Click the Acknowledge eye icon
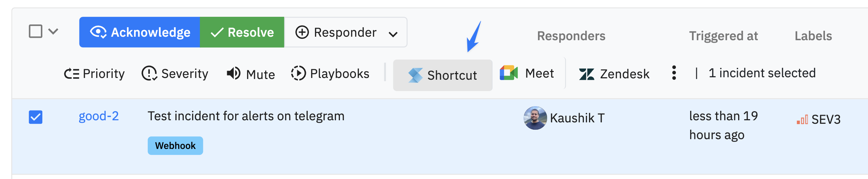This screenshot has height=179, width=868. point(98,32)
